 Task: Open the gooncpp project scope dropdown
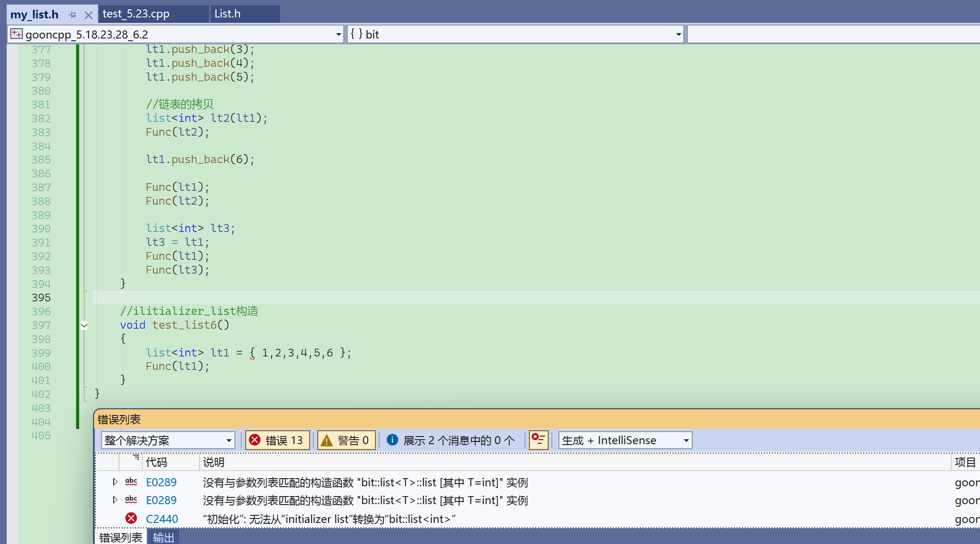[x=338, y=34]
